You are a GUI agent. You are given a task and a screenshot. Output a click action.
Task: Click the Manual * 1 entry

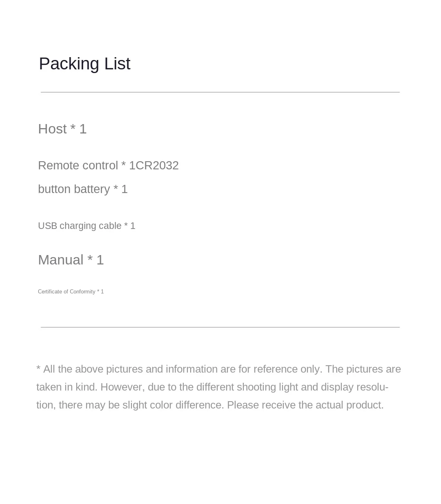71,260
